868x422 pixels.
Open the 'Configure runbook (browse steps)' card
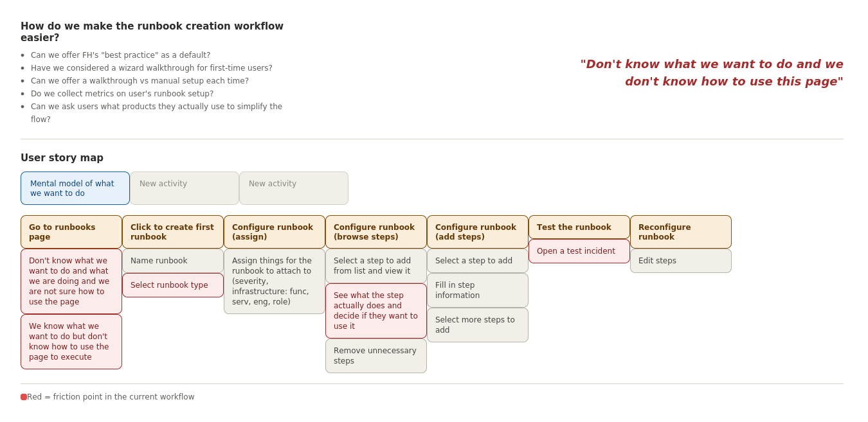click(376, 232)
